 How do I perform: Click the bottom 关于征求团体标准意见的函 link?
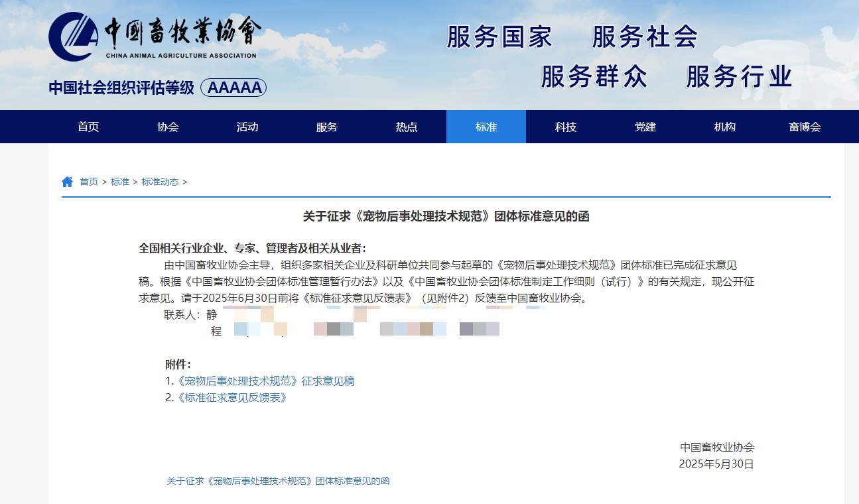pos(277,481)
